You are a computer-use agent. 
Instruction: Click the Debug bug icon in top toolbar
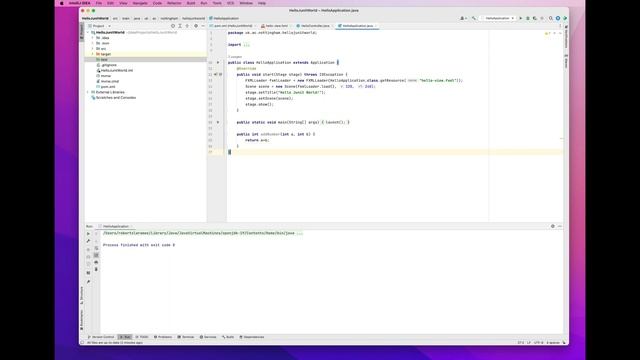(x=528, y=18)
